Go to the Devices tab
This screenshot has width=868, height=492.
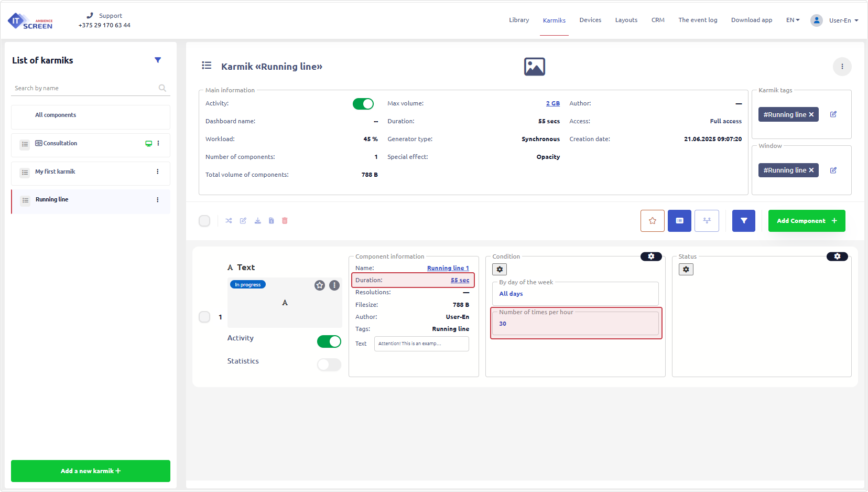(x=590, y=20)
